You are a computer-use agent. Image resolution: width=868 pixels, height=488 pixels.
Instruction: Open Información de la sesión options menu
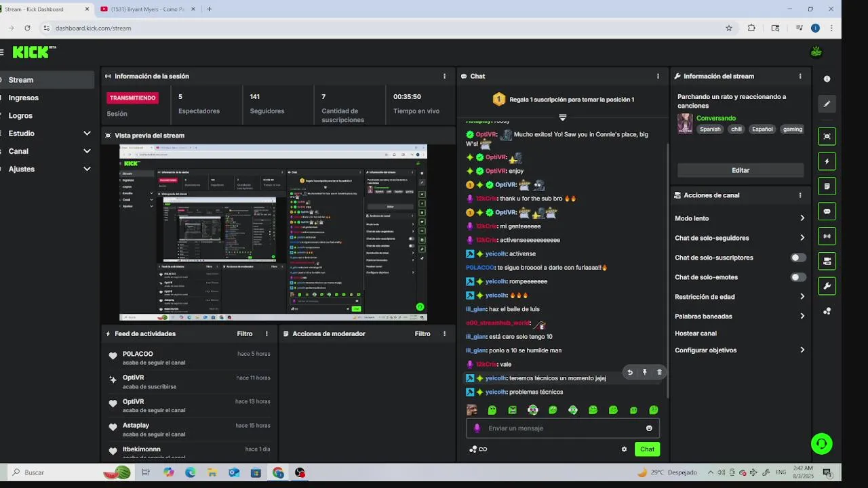[445, 76]
